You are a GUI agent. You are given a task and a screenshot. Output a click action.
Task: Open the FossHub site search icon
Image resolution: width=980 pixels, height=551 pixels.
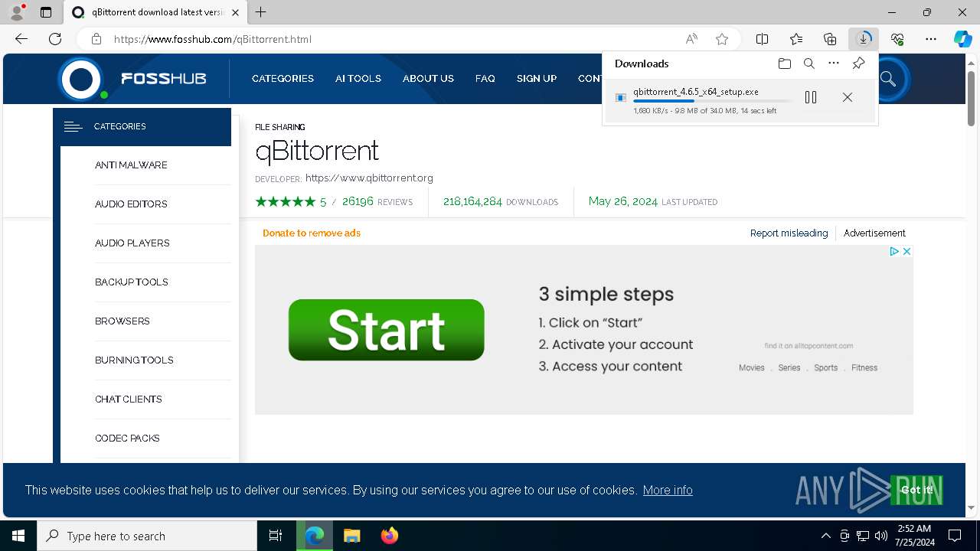coord(888,78)
